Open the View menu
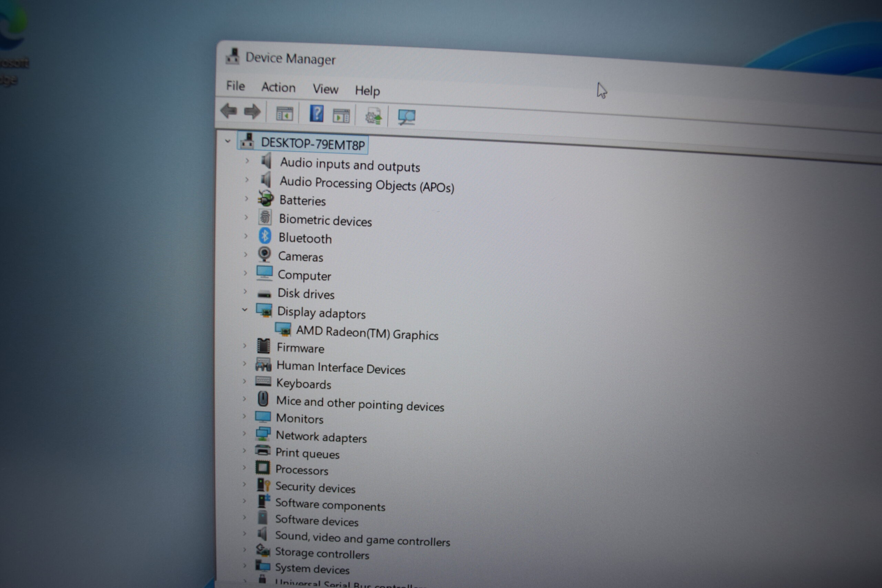The image size is (882, 588). point(326,89)
